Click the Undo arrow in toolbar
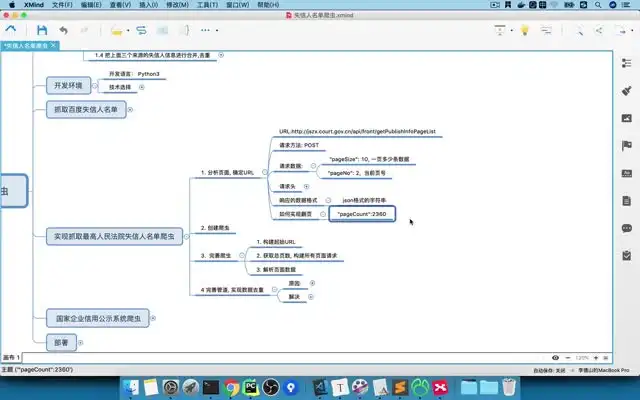The height and width of the screenshot is (400, 640). [63, 31]
